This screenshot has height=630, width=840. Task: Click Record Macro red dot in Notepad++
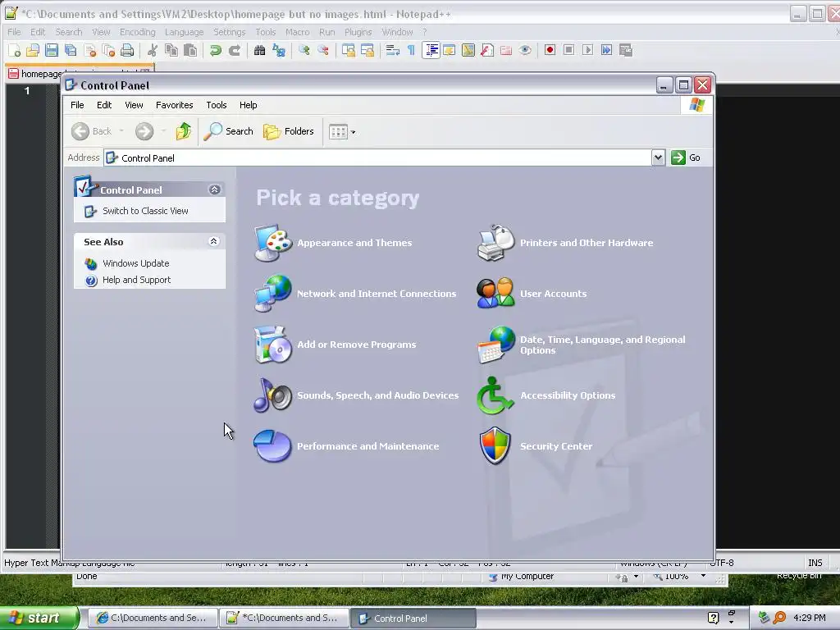(x=550, y=50)
